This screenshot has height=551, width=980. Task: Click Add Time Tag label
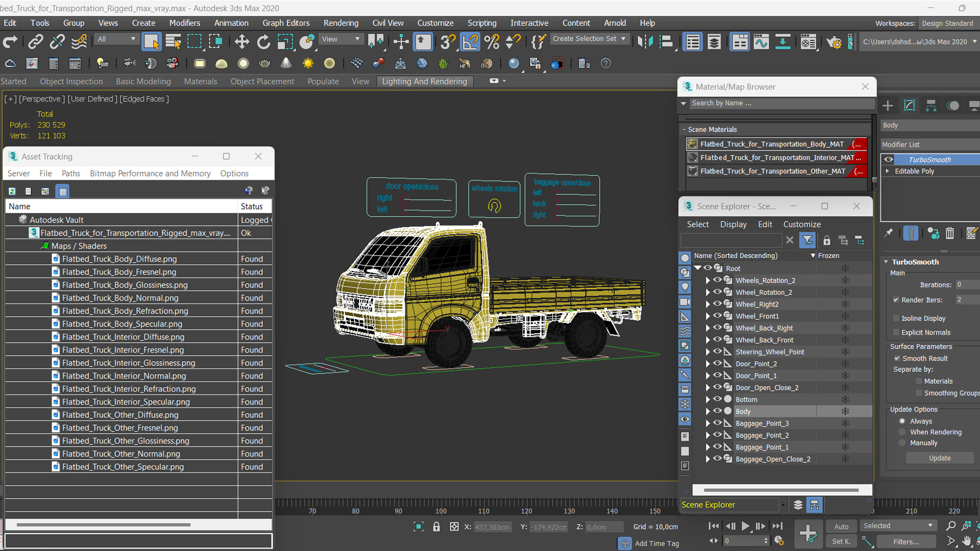656,543
